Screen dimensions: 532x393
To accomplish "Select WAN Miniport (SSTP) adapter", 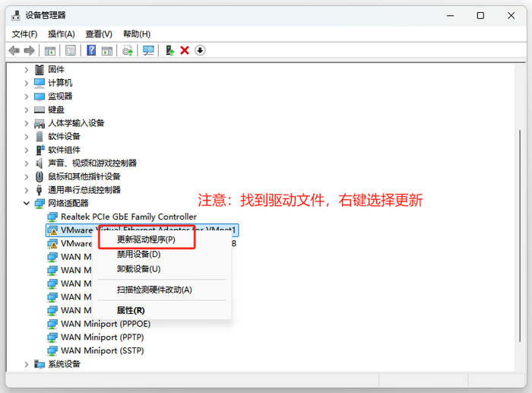I will 102,350.
